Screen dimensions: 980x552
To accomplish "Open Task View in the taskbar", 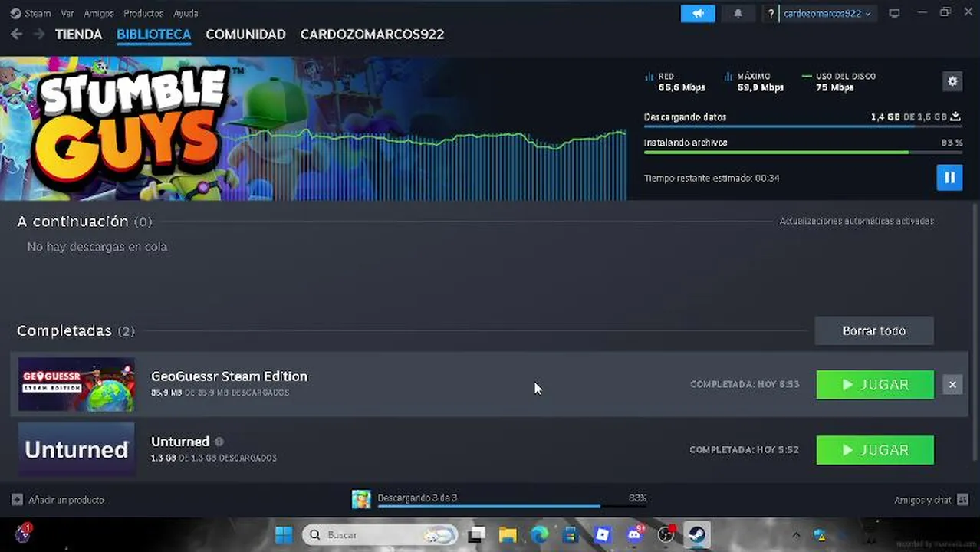I will [x=477, y=534].
